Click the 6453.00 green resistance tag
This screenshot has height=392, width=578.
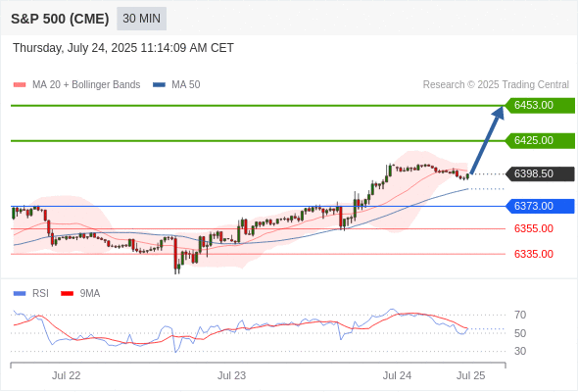(540, 106)
